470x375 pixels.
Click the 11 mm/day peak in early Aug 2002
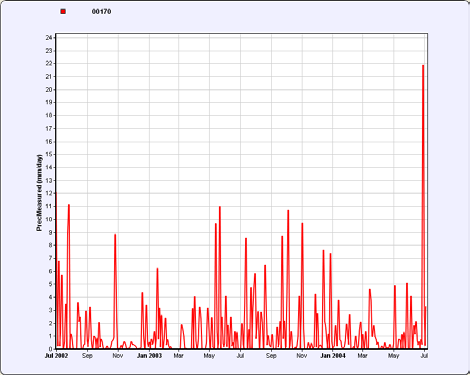(x=69, y=205)
